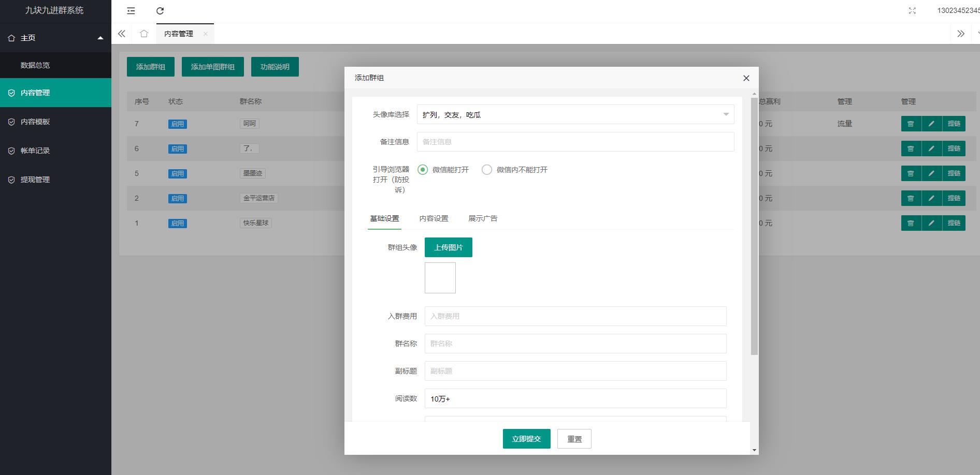Open the 头像库选择 dropdown
980x475 pixels.
click(575, 115)
